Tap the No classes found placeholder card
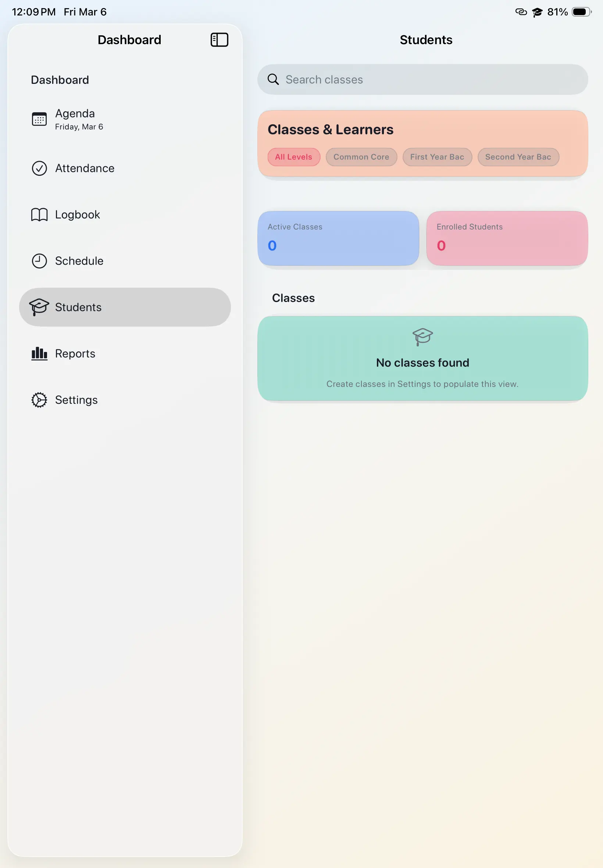 422,358
